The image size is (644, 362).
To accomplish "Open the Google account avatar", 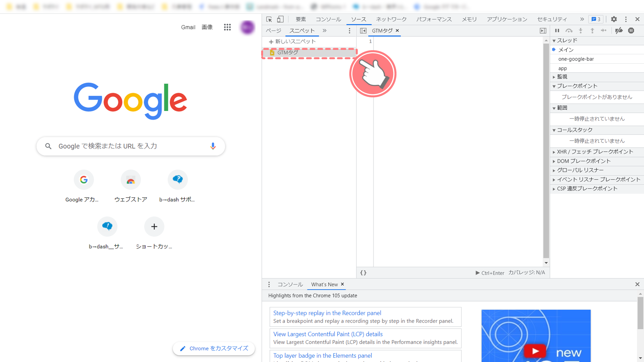I will tap(247, 27).
